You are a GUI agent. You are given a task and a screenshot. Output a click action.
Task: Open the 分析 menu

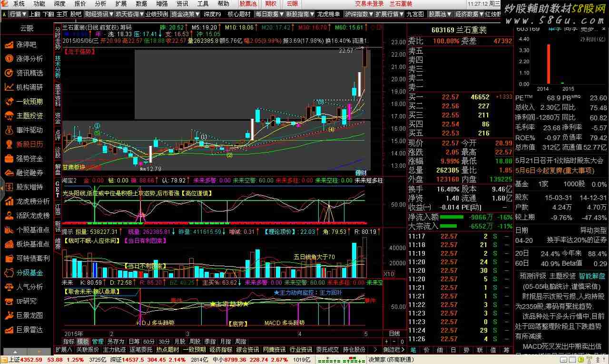coord(100,3)
